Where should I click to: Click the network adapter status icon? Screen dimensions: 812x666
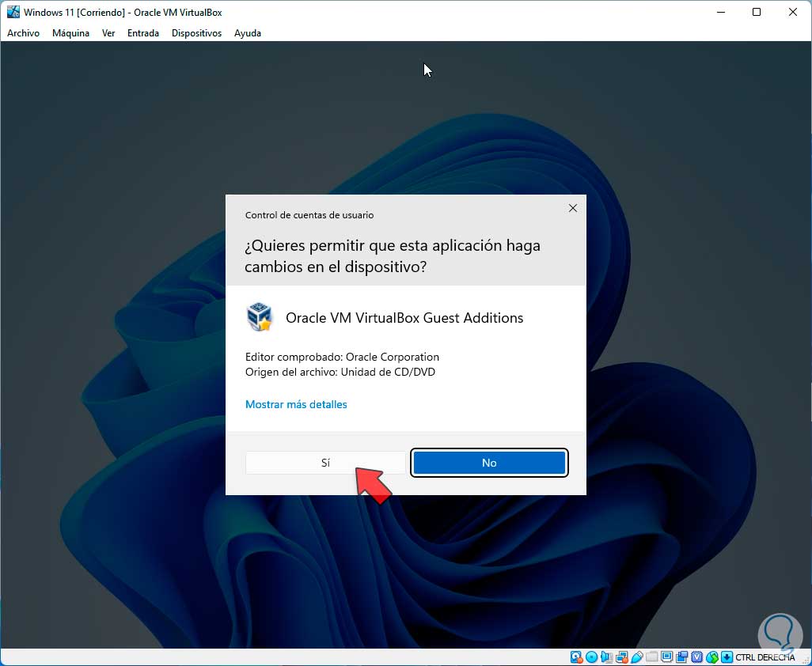pos(622,657)
